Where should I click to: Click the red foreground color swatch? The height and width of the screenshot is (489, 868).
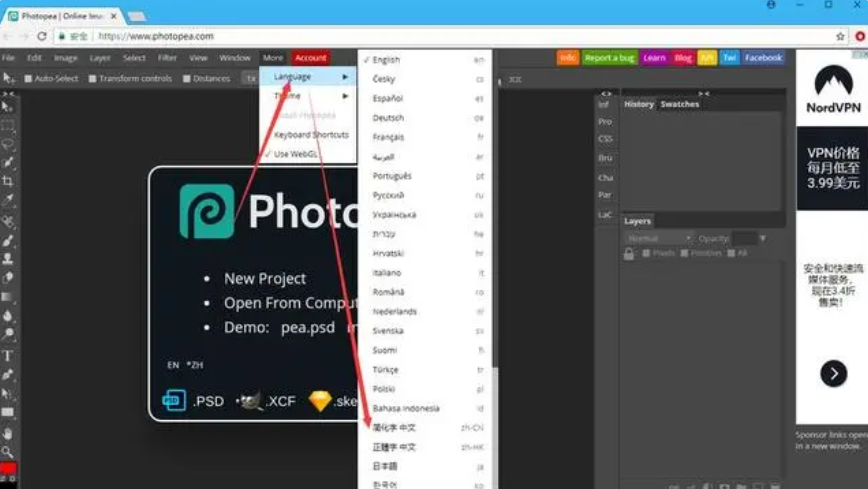tap(8, 469)
